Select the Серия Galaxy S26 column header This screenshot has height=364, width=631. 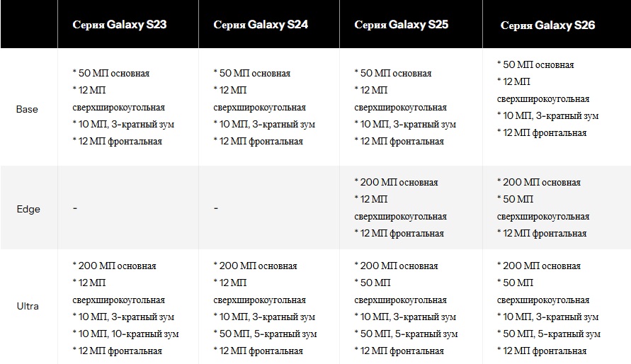coord(547,25)
